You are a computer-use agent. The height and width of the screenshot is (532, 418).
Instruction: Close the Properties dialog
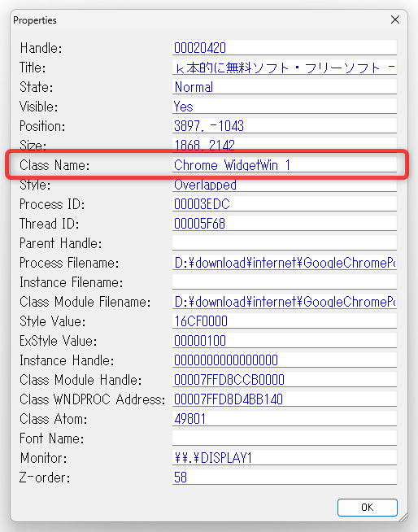(395, 20)
